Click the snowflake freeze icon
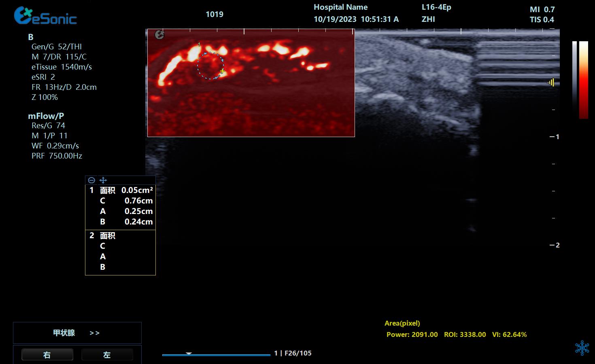Screen dimensions: 595x364 pos(582,348)
